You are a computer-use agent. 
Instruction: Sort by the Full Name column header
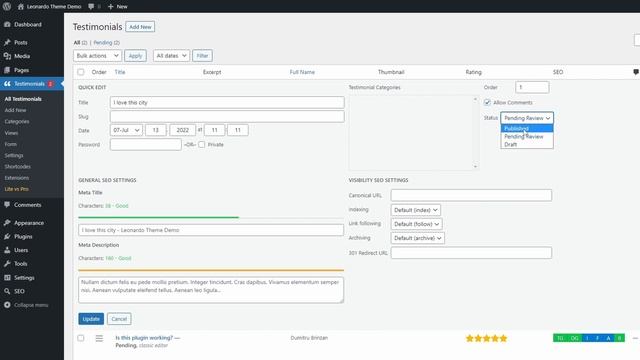[x=302, y=72]
